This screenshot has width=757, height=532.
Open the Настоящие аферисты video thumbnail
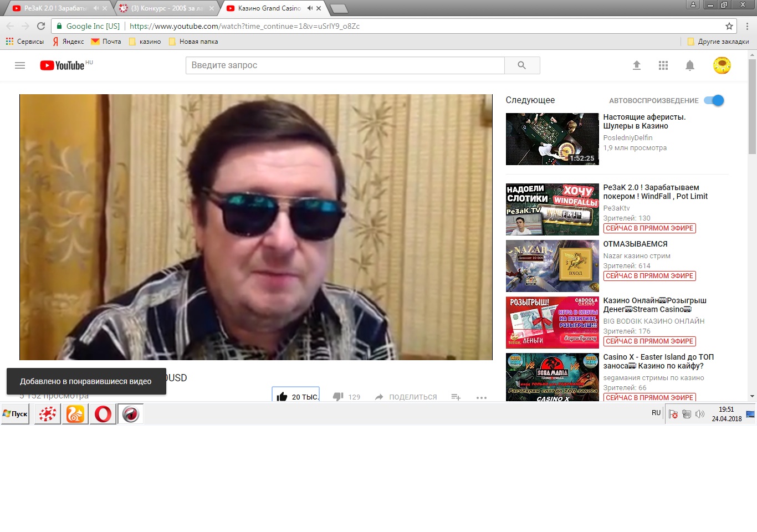pyautogui.click(x=553, y=139)
